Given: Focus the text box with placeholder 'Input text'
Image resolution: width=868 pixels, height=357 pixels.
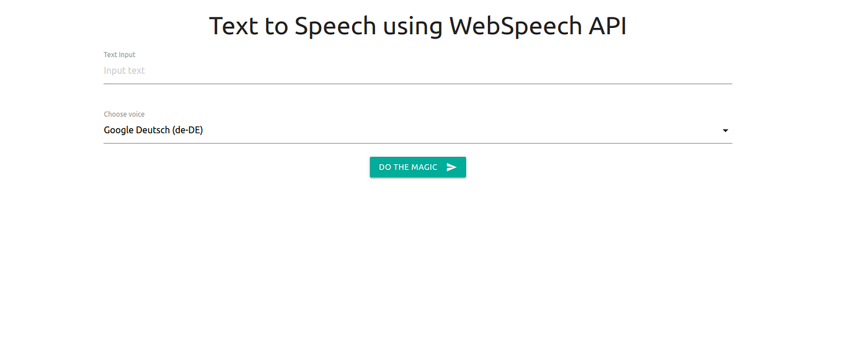Looking at the screenshot, I should coord(418,71).
